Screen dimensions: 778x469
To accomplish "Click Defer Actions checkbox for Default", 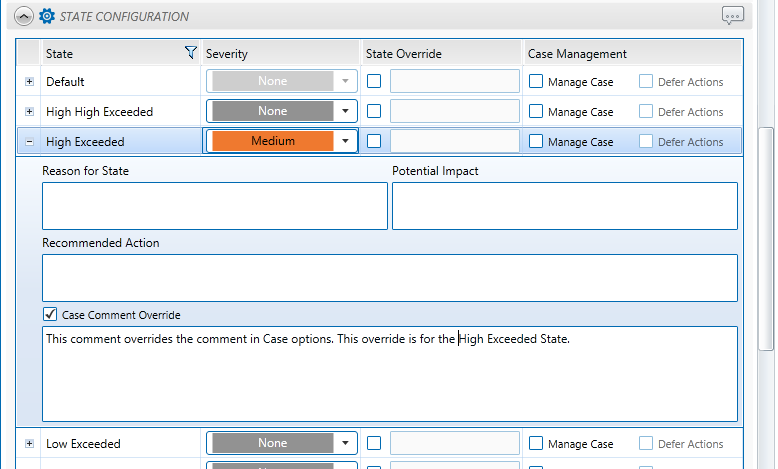I will [646, 81].
